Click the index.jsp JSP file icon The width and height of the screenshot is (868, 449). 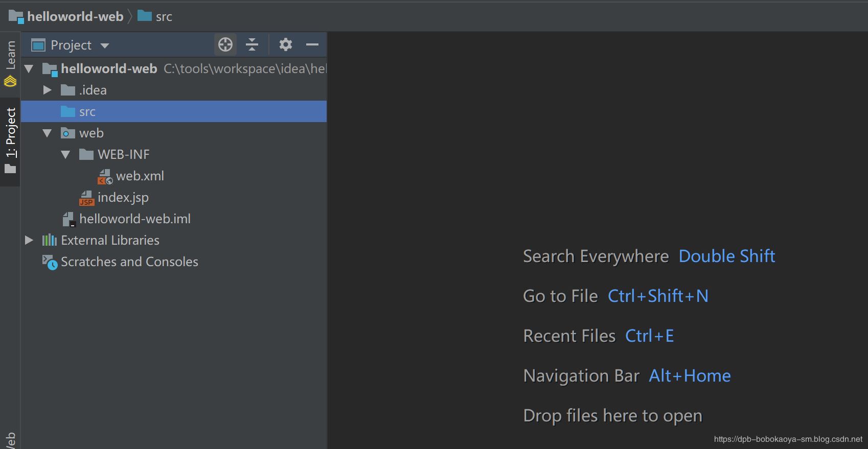click(x=86, y=198)
